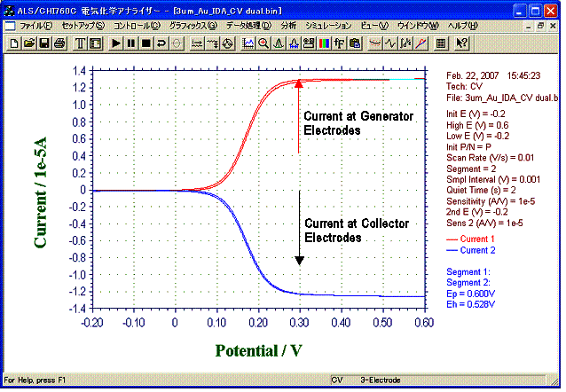Expand the シミュレーション menu
The width and height of the screenshot is (566, 392).
tap(329, 27)
